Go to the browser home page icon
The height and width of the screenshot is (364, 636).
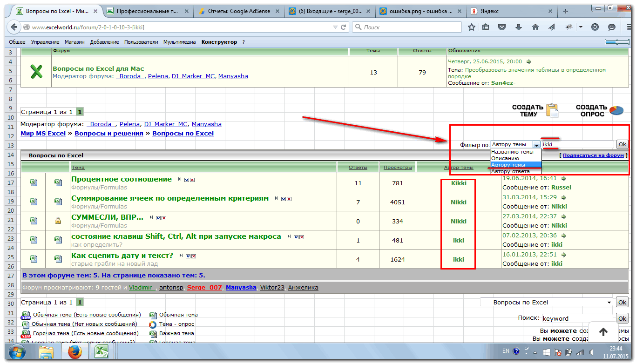click(535, 27)
